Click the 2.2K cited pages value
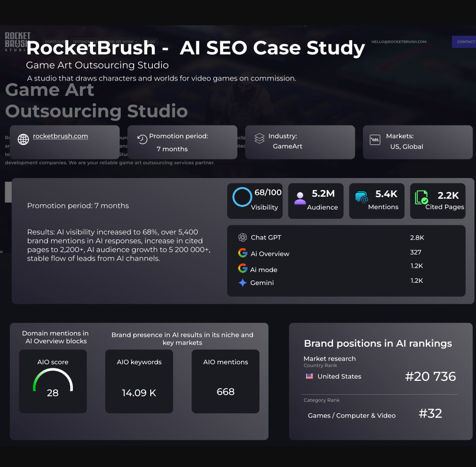Image resolution: width=476 pixels, height=467 pixels. [x=448, y=196]
